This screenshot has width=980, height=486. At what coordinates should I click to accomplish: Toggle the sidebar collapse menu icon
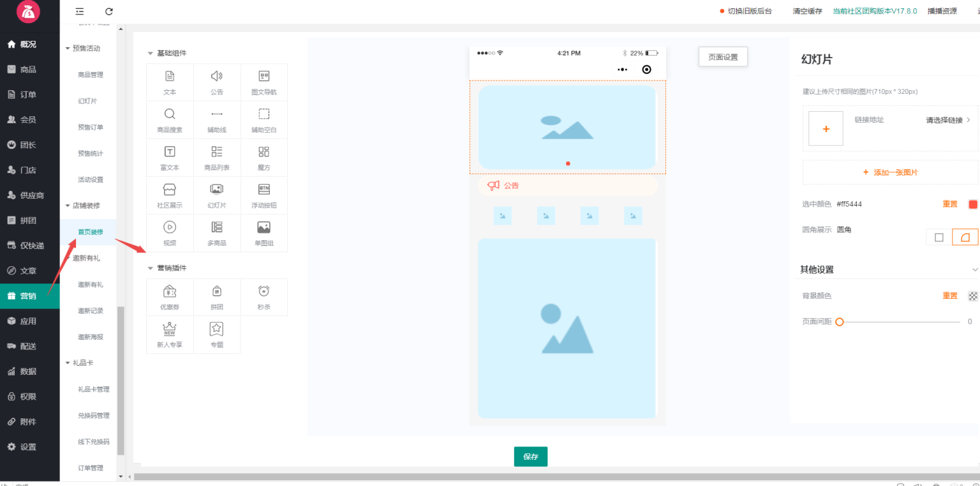point(80,11)
